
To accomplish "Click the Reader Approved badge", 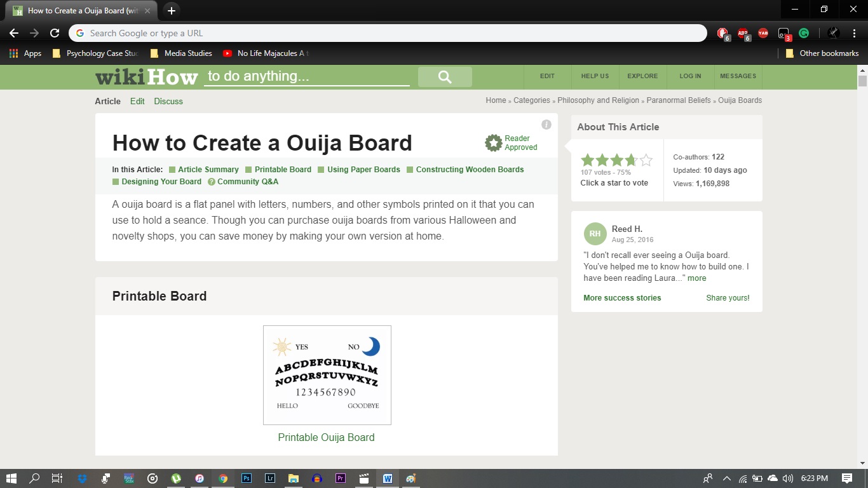I will [x=512, y=143].
